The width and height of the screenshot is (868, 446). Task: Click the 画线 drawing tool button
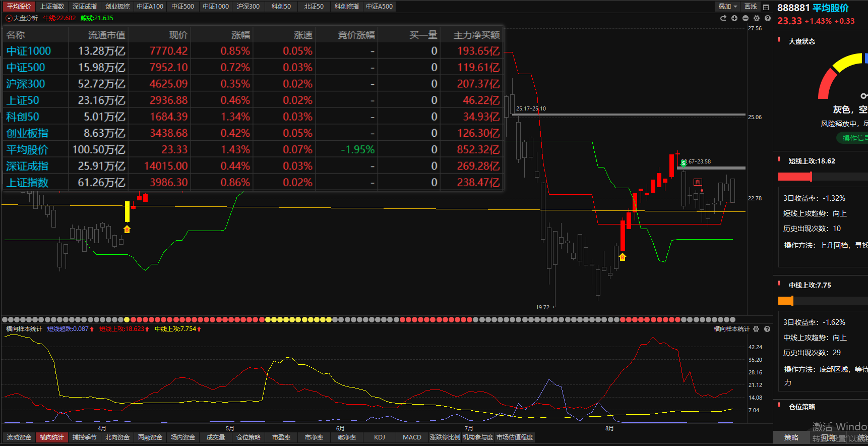[x=751, y=7]
